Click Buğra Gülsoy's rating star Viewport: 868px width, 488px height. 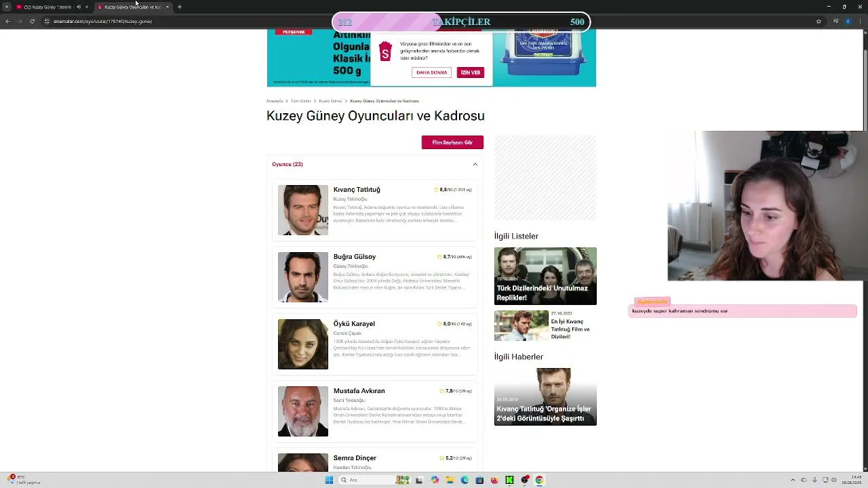click(439, 257)
